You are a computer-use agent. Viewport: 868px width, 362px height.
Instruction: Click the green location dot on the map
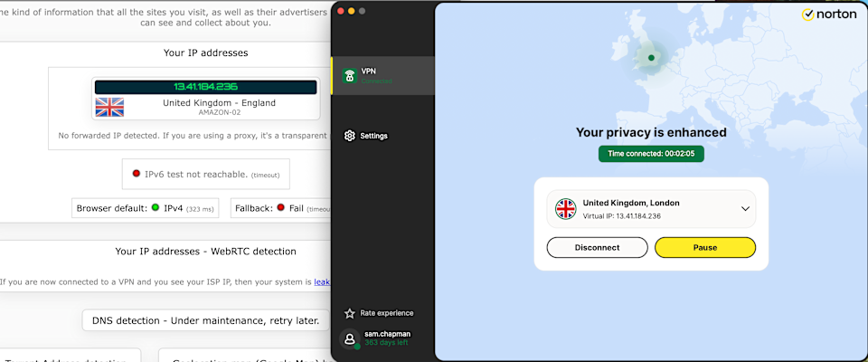click(x=651, y=58)
